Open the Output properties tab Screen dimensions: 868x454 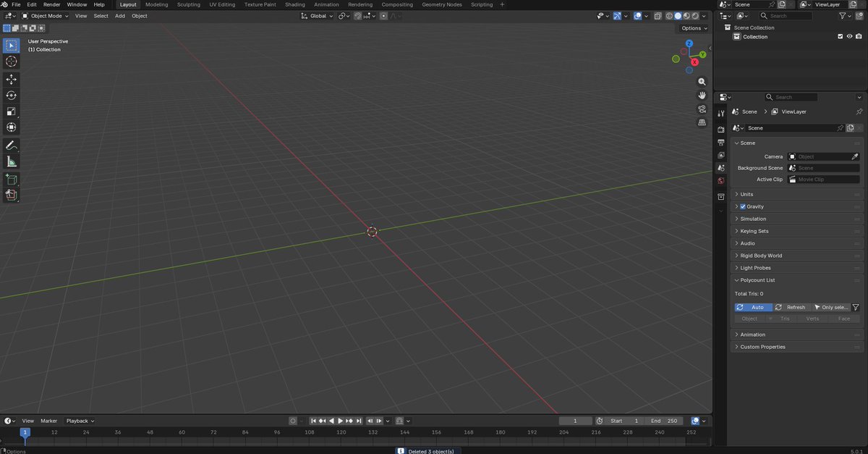click(721, 143)
